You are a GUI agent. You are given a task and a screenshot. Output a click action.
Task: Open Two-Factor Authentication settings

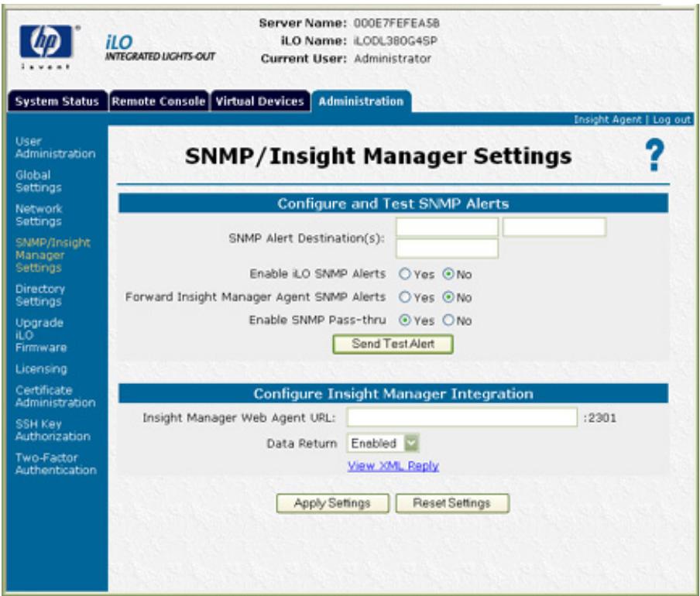(x=56, y=464)
